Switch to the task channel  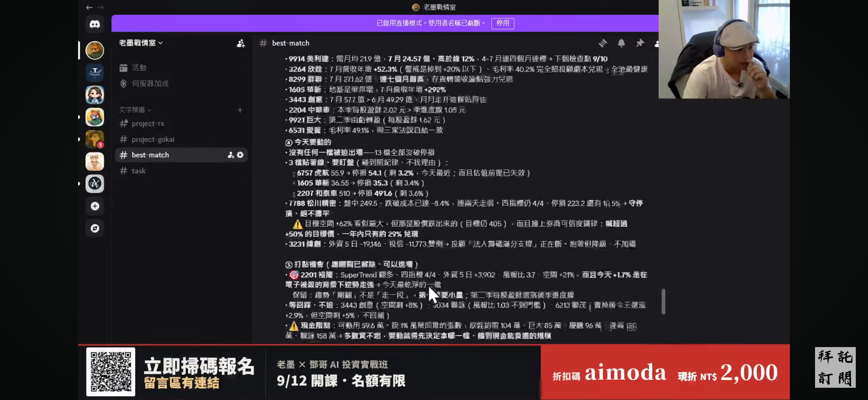pyautogui.click(x=181, y=171)
